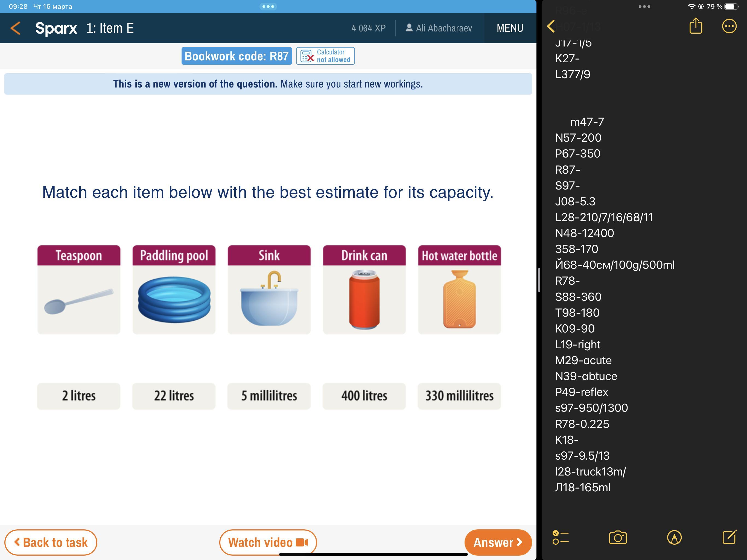This screenshot has height=560, width=747.
Task: Tap the orange back arrow in Sparx header
Action: 16,28
